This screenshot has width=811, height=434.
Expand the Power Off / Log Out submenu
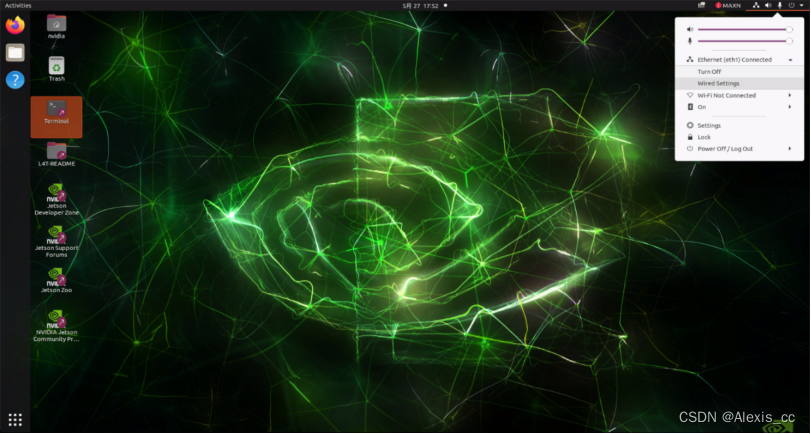click(x=739, y=149)
